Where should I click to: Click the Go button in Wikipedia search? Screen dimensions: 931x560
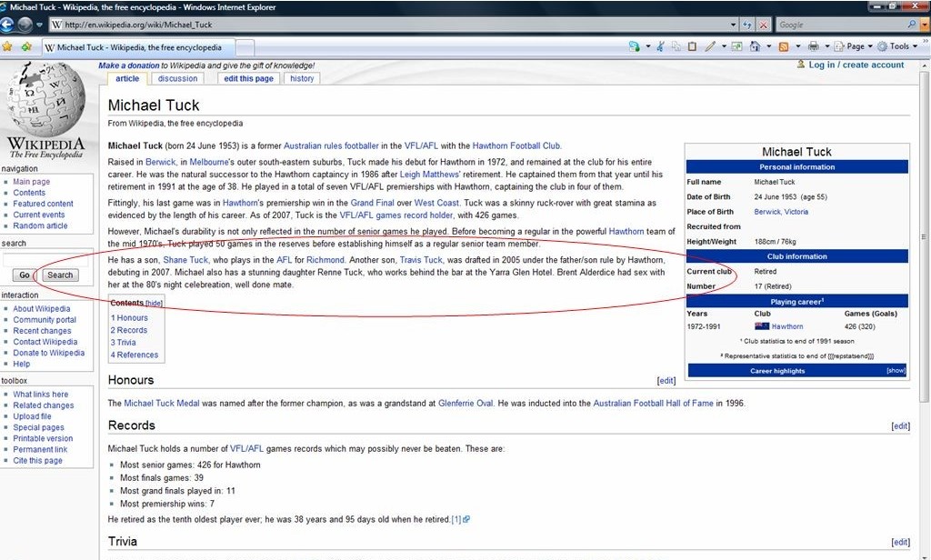point(25,275)
